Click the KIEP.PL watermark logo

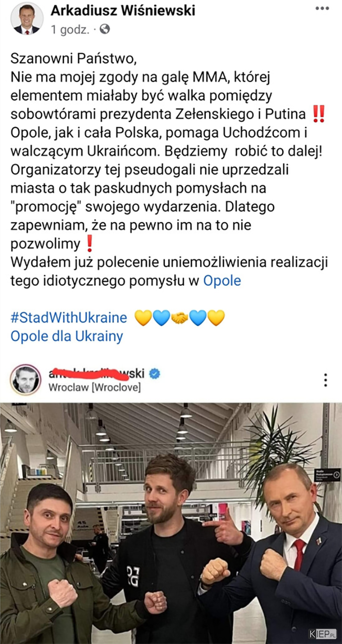323,634
